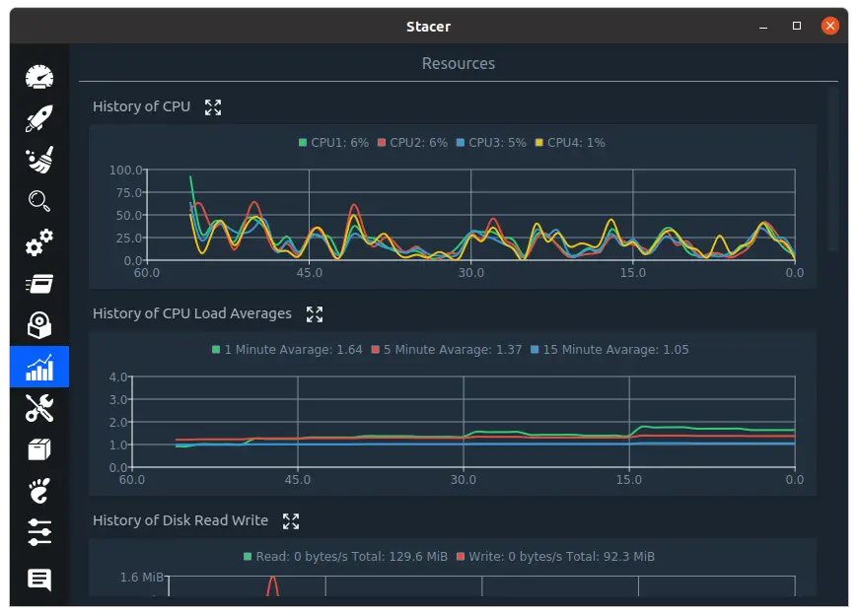Screen dimensions: 858x616
Task: Click the Write red legend marker
Action: 461,556
